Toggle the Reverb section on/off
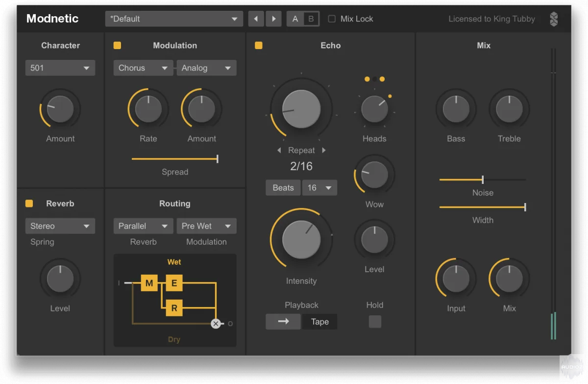Screen dimensions: 588x384 (29, 204)
